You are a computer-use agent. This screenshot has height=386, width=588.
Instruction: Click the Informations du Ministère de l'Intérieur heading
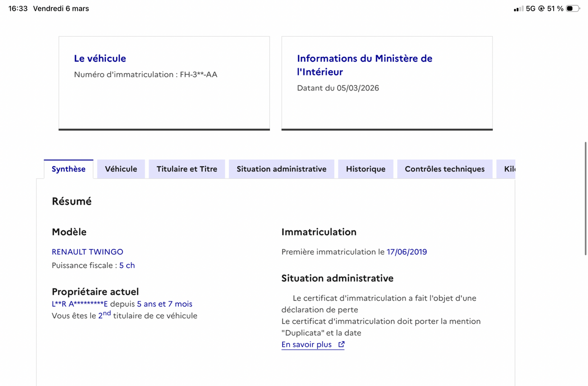coord(365,65)
